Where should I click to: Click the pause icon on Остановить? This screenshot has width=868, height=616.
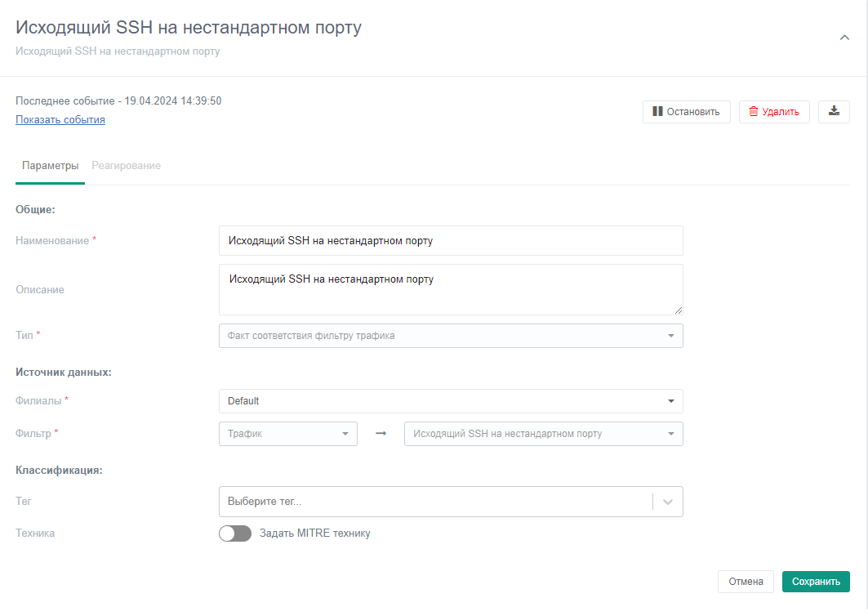(x=657, y=112)
